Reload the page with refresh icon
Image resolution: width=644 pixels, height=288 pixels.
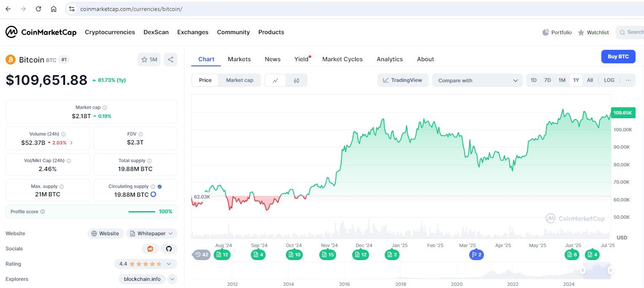38,9
